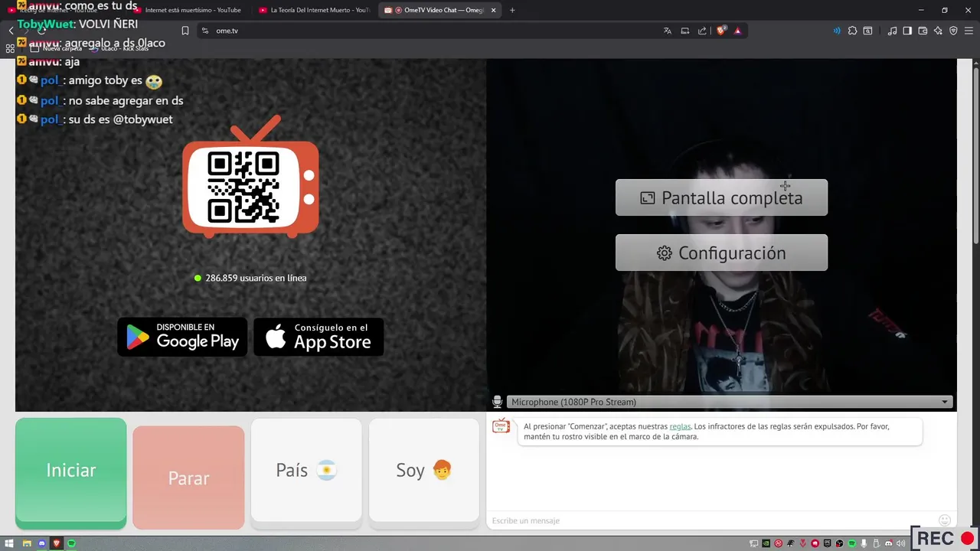Stop the chat using Parar
Image resolution: width=980 pixels, height=551 pixels.
[188, 478]
